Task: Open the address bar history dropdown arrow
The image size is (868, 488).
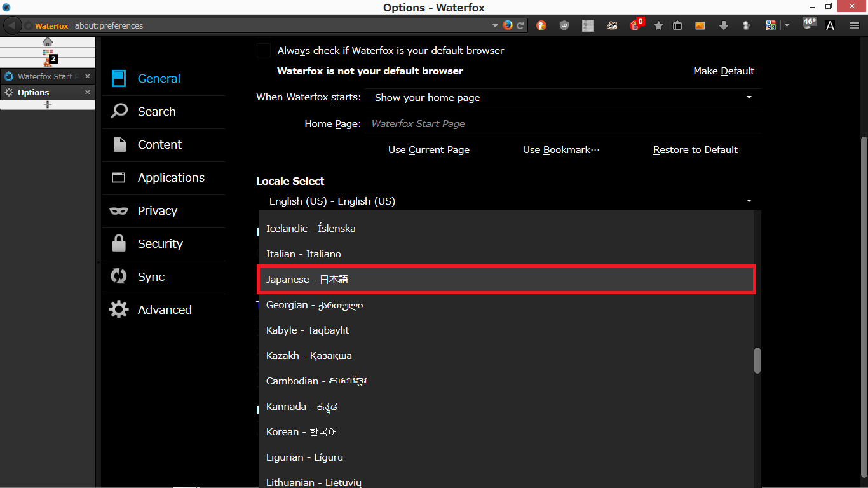Action: (496, 26)
